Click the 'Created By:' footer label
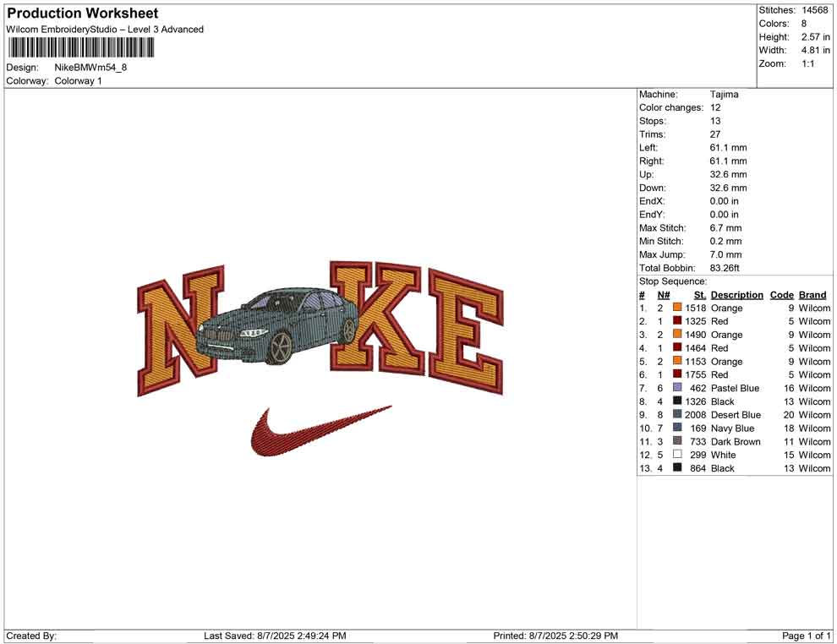This screenshot has height=644, width=837. (x=31, y=636)
